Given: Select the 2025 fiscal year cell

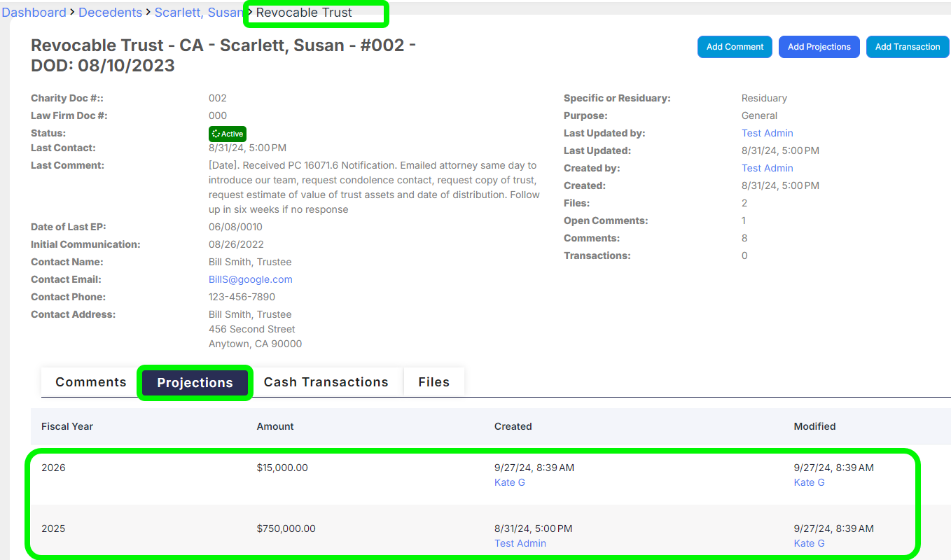Looking at the screenshot, I should (53, 528).
